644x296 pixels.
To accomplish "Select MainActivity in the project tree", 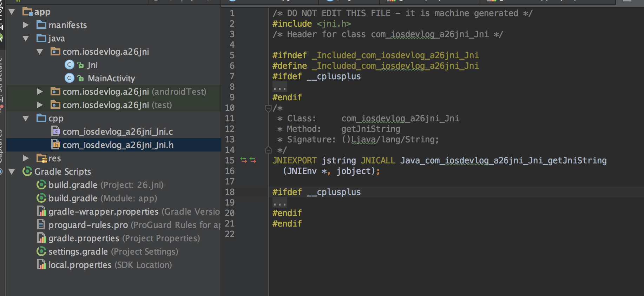I will [x=111, y=78].
